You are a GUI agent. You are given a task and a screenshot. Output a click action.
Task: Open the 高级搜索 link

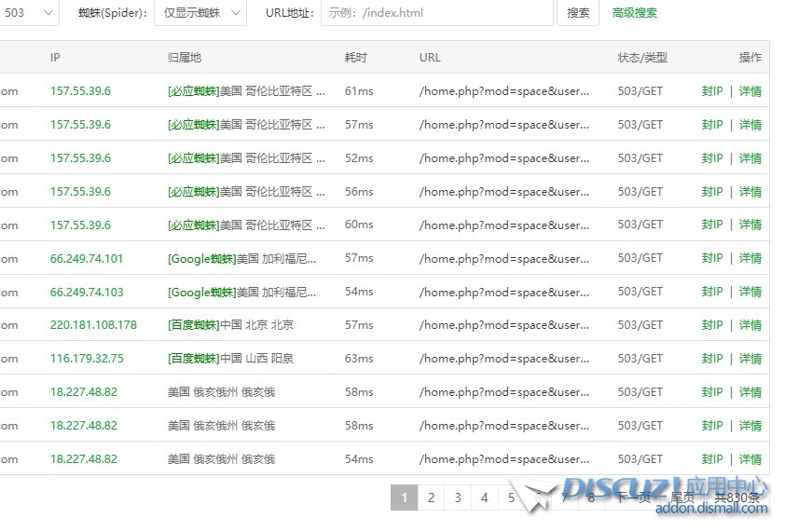pos(634,12)
